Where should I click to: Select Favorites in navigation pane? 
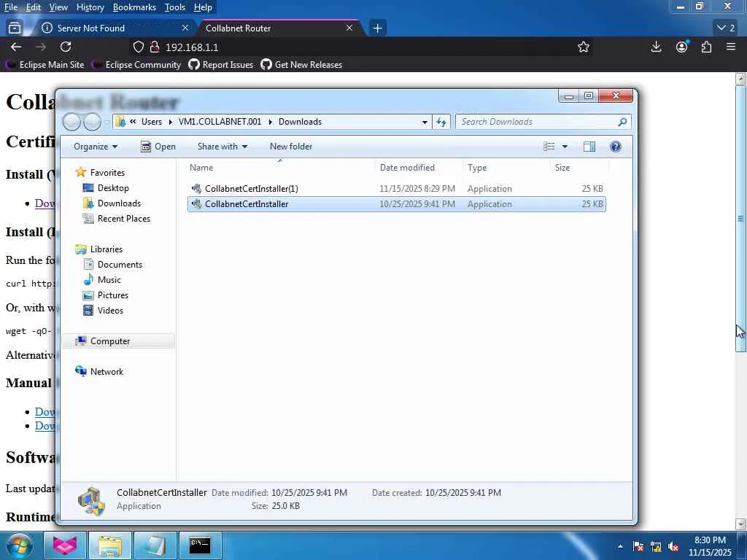click(100, 173)
